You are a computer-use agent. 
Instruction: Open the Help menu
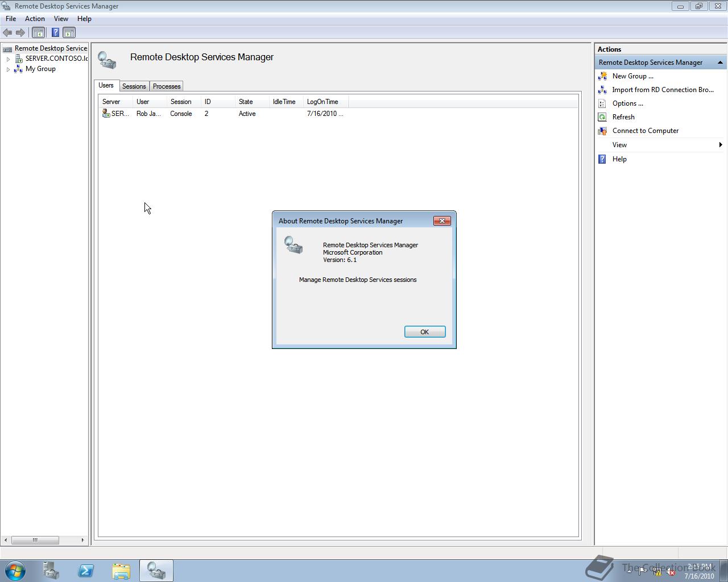pyautogui.click(x=84, y=19)
